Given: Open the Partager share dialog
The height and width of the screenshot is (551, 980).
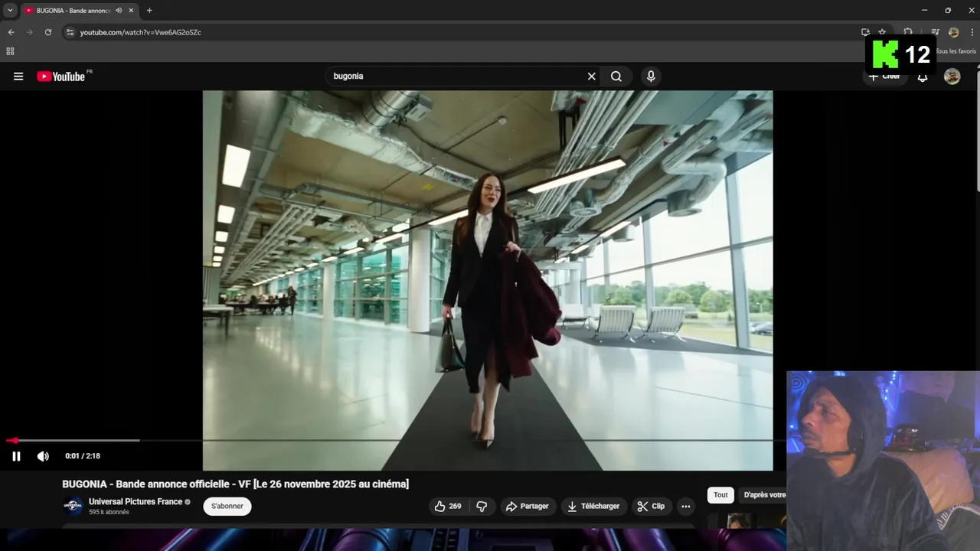Looking at the screenshot, I should pos(528,506).
